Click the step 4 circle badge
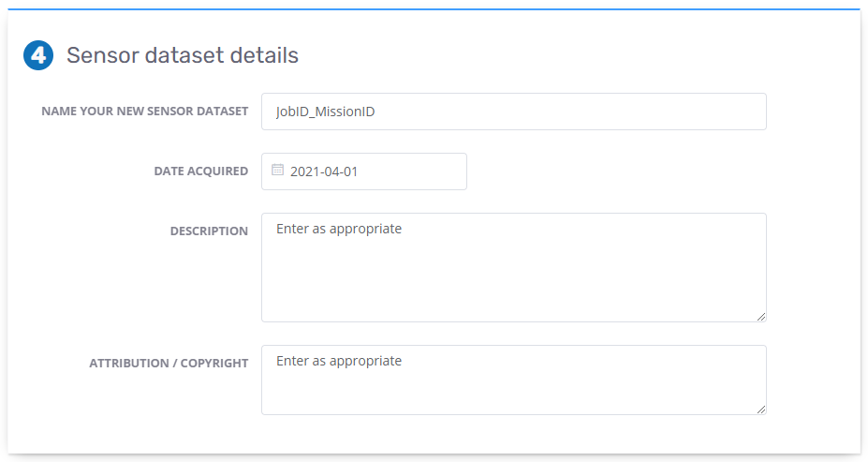The image size is (868, 462). pyautogui.click(x=38, y=55)
